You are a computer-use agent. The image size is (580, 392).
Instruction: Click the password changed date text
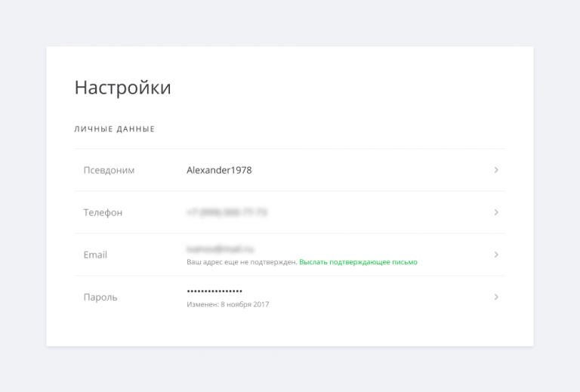click(227, 304)
